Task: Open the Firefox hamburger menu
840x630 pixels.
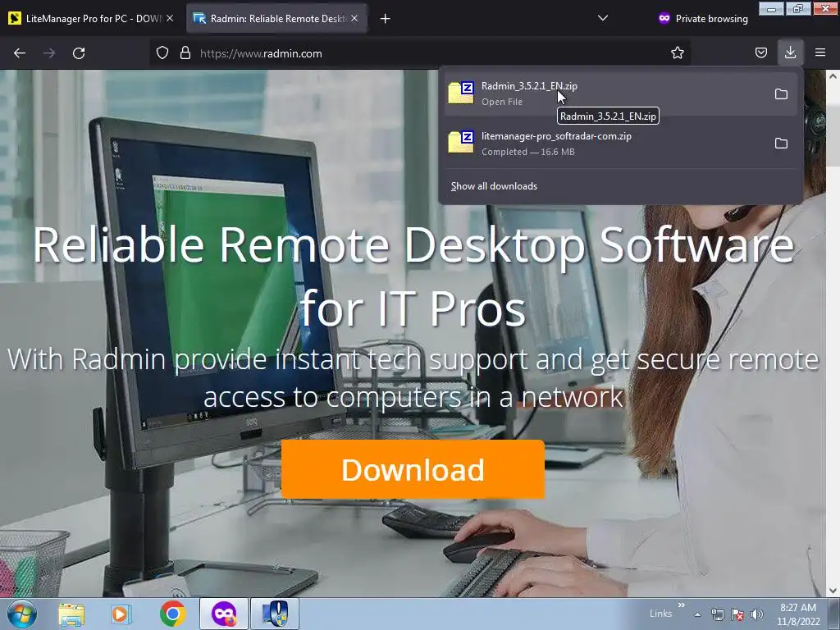Action: (x=820, y=52)
